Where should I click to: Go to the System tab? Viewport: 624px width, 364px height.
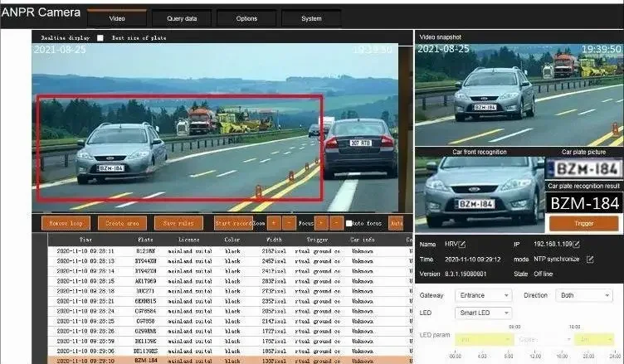tap(311, 18)
